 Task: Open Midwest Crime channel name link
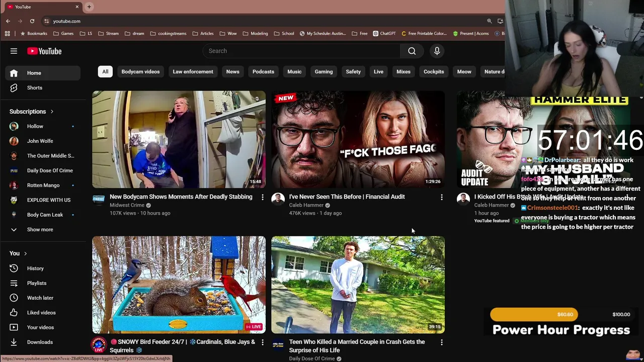coord(127,205)
